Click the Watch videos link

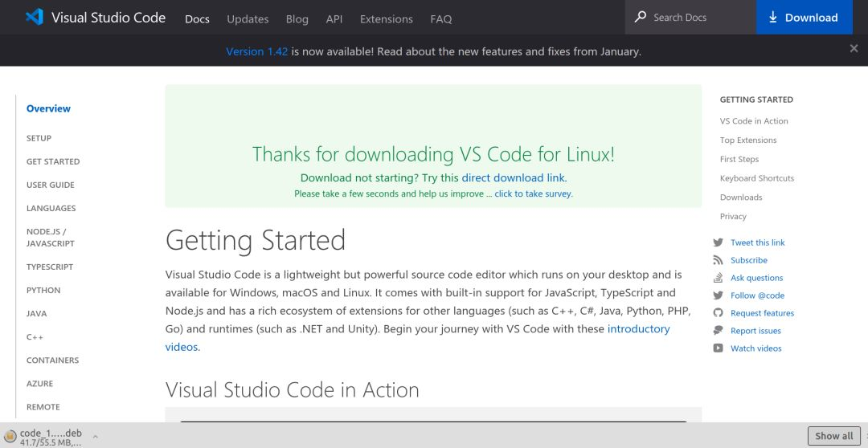point(756,348)
